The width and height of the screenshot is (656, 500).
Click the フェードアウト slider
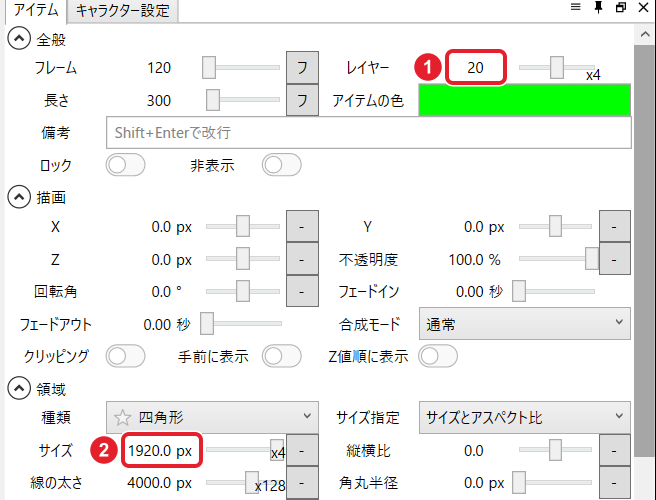coord(241,323)
